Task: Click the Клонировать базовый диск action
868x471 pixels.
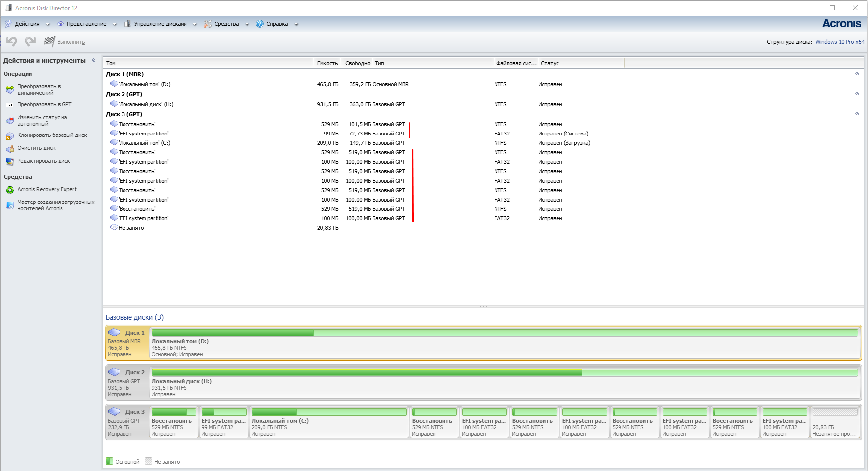Action: [52, 135]
